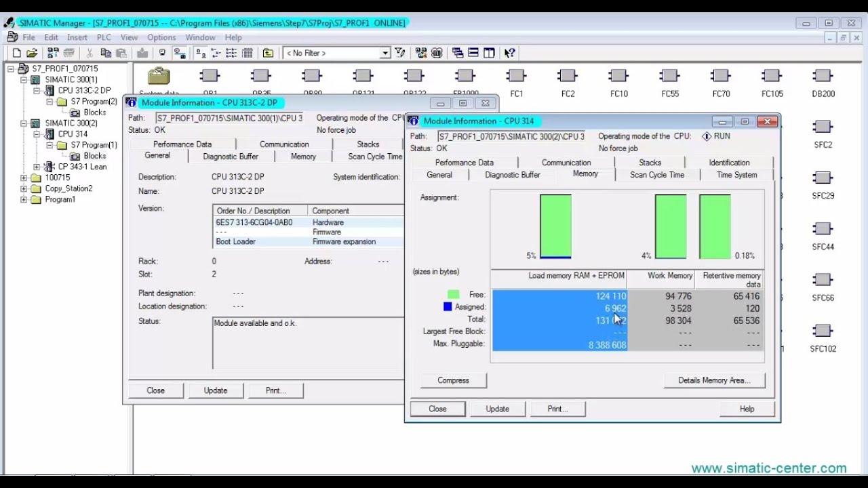
Task: Create a new project with New icon
Action: click(16, 53)
